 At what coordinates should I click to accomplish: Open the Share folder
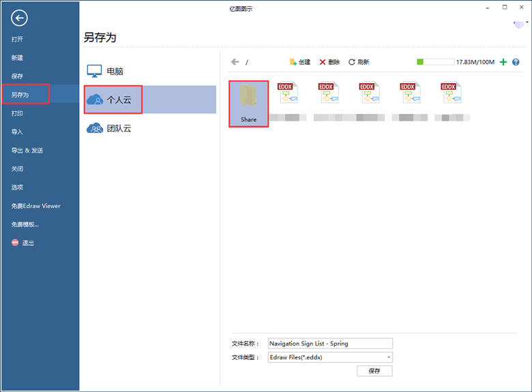tap(248, 103)
